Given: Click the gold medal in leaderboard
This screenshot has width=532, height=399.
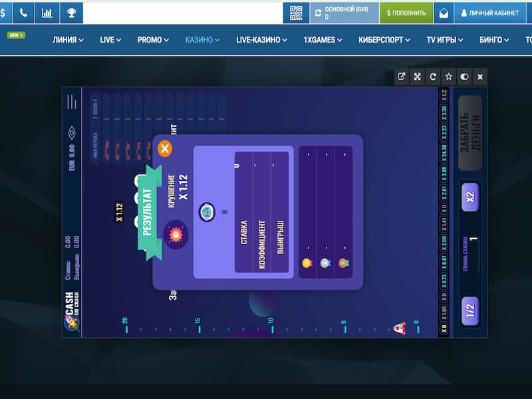Looking at the screenshot, I should (307, 263).
